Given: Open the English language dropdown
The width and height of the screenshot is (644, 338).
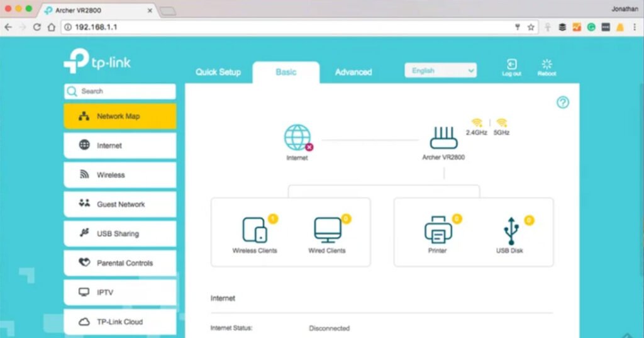Looking at the screenshot, I should click(440, 70).
